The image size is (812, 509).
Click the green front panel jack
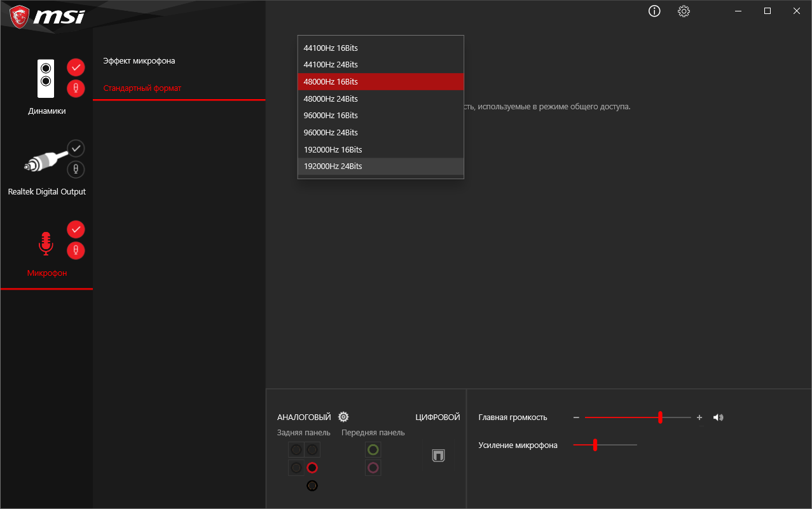pos(373,450)
